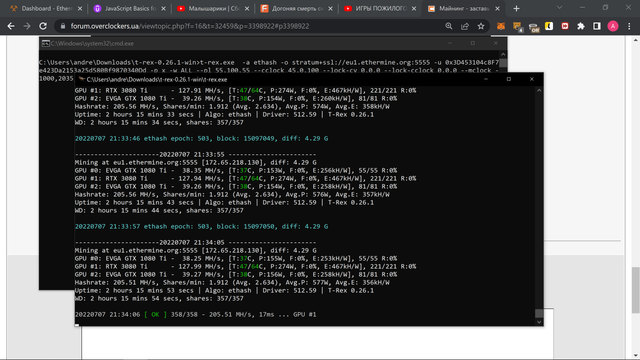The height and width of the screenshot is (360, 640).
Task: Open the red fast-forward extension
Action: coord(565,26)
